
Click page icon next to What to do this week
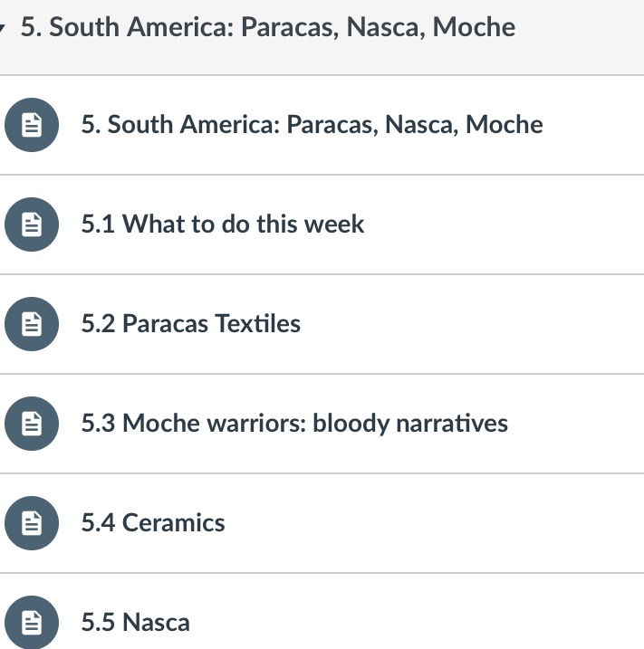(32, 224)
